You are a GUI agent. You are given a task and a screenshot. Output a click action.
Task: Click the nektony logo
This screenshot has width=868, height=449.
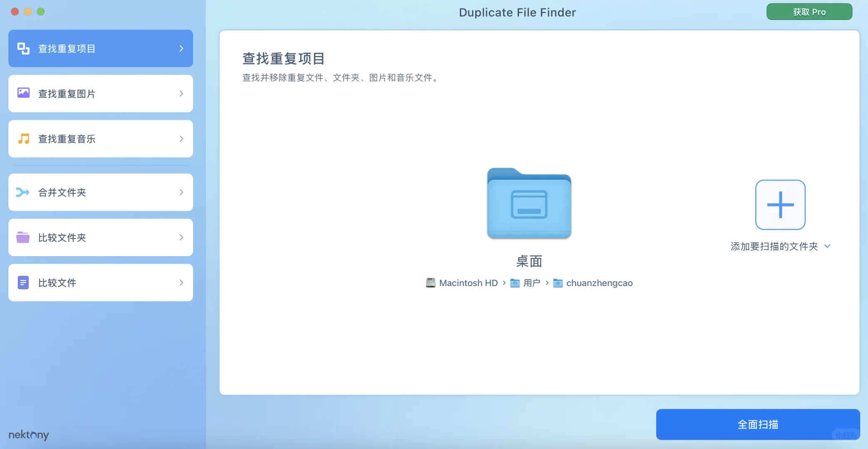[x=29, y=435]
